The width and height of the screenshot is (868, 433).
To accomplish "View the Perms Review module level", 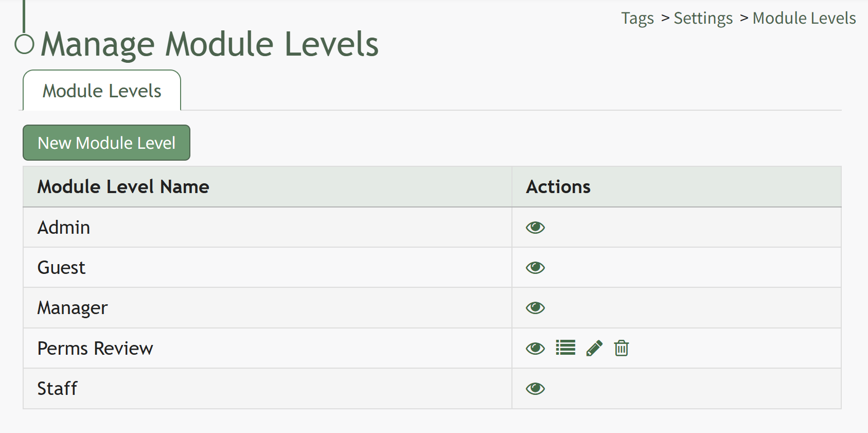I will click(x=535, y=349).
